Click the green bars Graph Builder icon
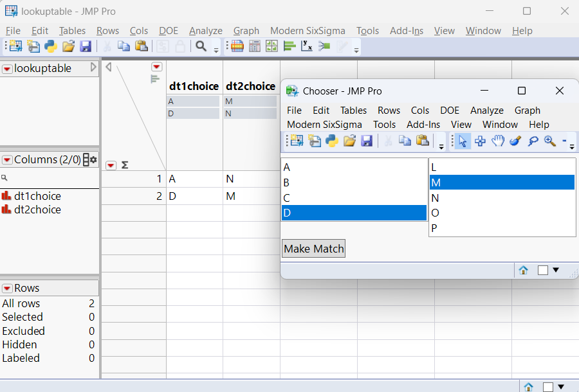The height and width of the screenshot is (392, 579). 289,46
